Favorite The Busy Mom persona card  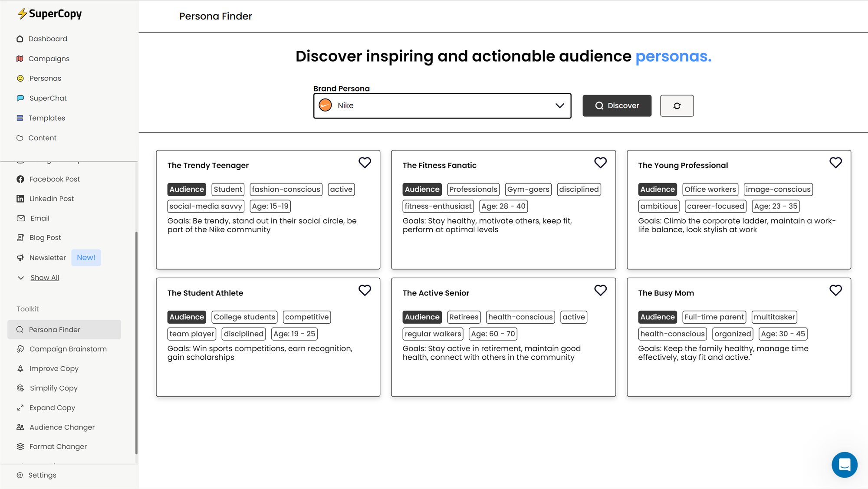[836, 290]
